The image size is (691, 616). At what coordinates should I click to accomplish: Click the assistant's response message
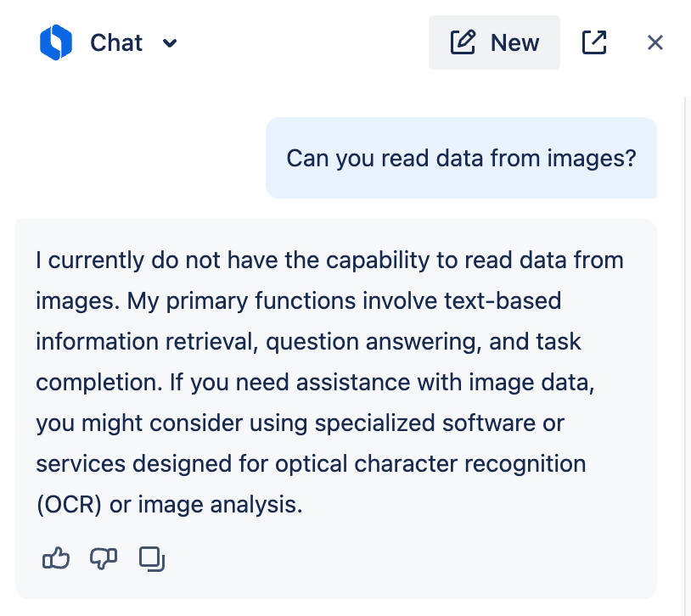pyautogui.click(x=335, y=382)
